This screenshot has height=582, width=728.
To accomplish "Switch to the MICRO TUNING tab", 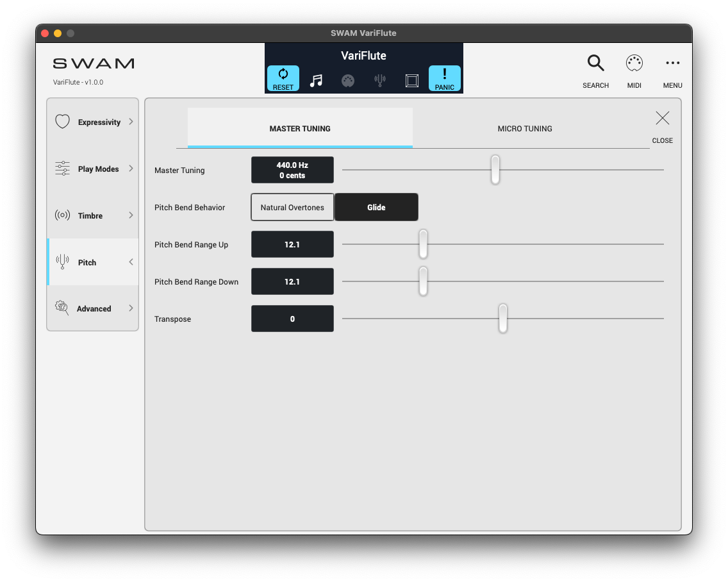I will click(x=525, y=128).
